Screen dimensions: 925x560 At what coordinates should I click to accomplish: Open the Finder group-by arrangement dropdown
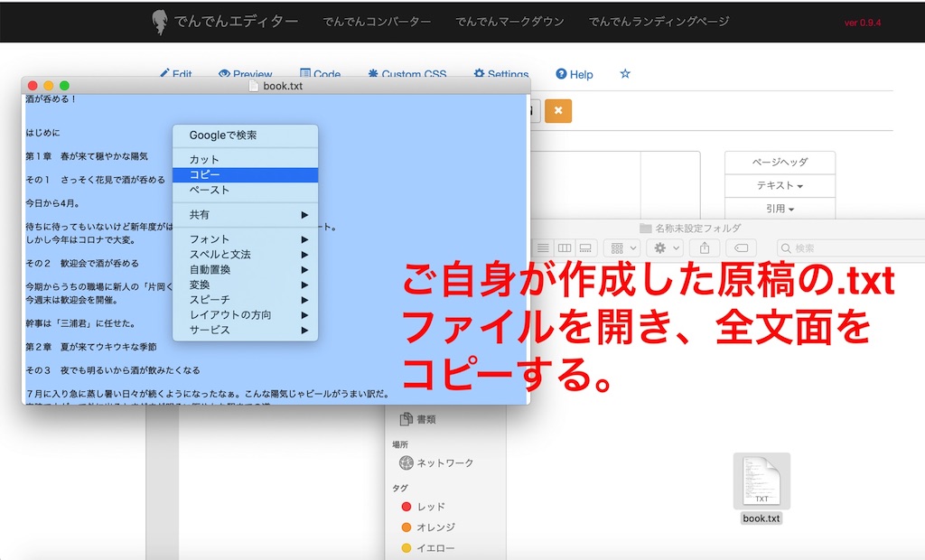point(621,247)
